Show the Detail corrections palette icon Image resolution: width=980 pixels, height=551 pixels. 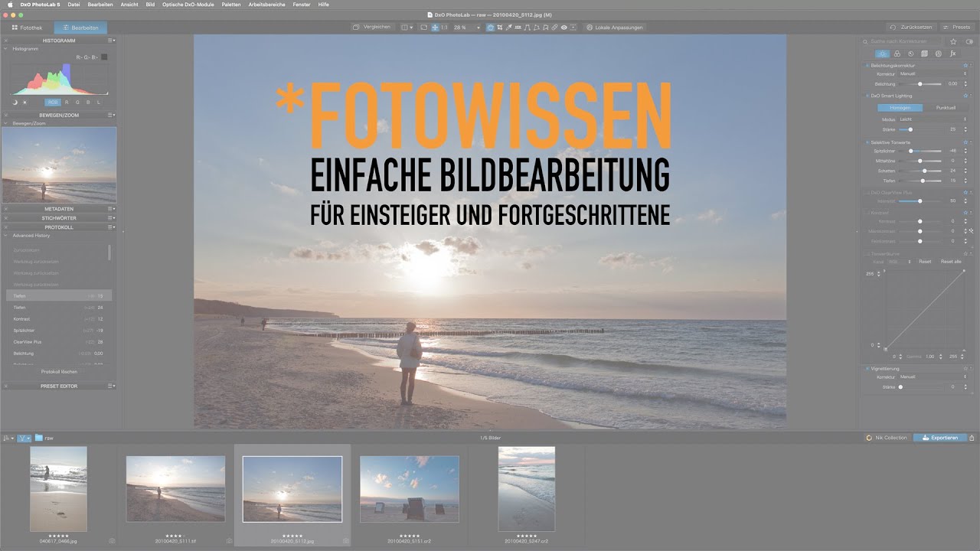click(910, 54)
